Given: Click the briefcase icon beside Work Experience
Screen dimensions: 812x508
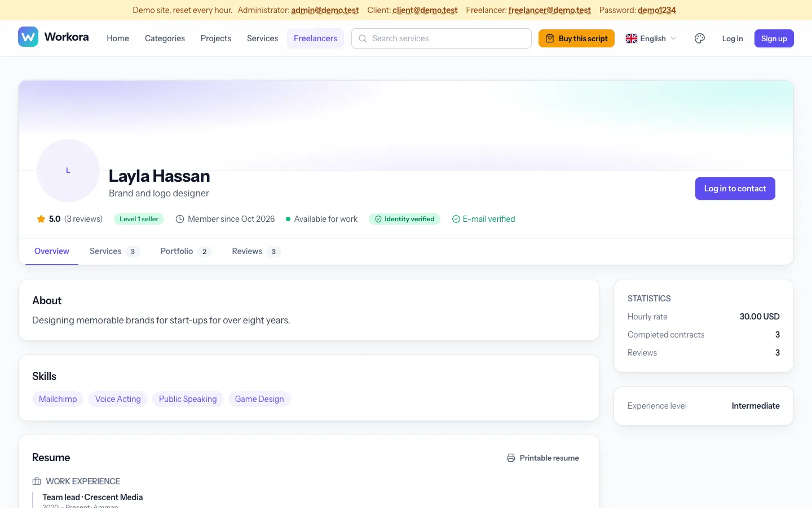Looking at the screenshot, I should click(37, 481).
